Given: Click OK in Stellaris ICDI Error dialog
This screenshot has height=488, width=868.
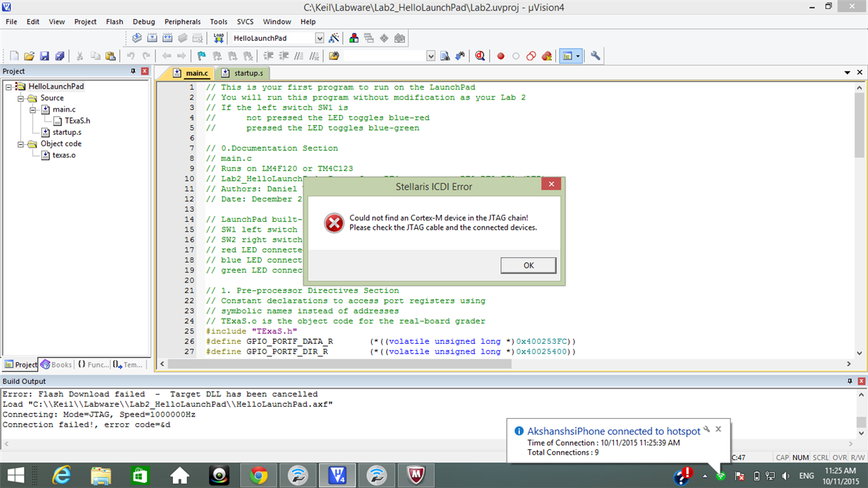Looking at the screenshot, I should pos(529,266).
